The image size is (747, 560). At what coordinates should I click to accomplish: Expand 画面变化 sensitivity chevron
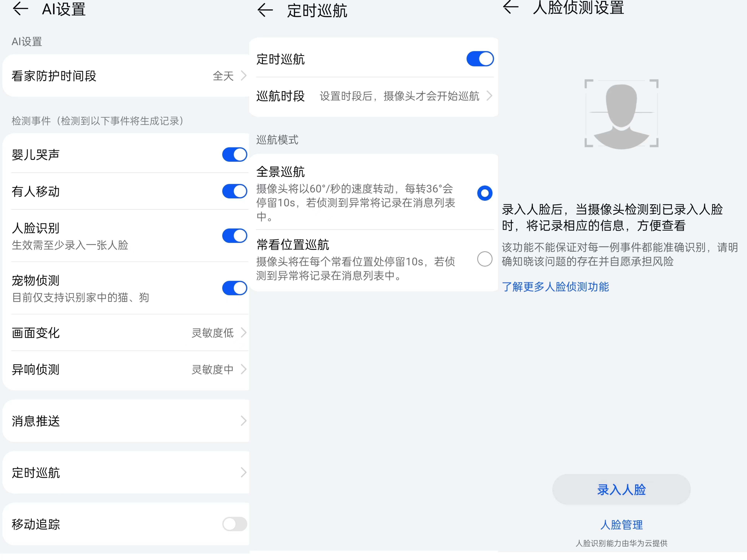(x=243, y=332)
